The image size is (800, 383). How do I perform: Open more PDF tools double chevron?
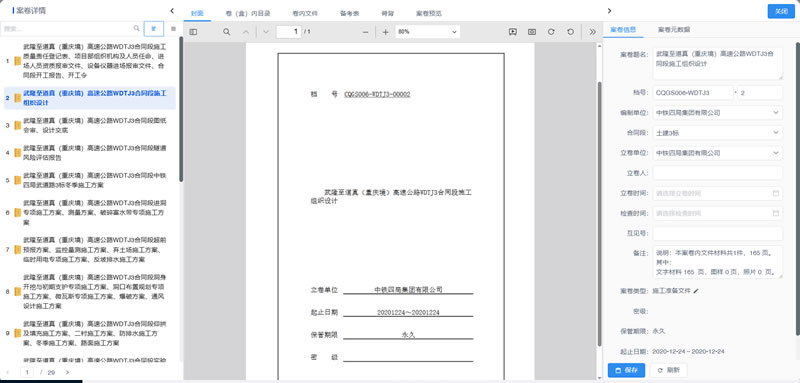[x=592, y=32]
